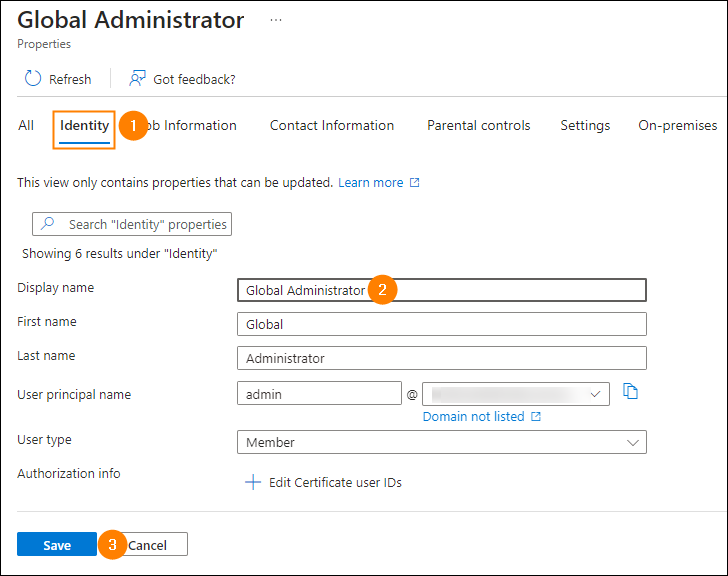Click the Refresh circular arrow icon
This screenshot has height=576, width=728.
pos(32,78)
